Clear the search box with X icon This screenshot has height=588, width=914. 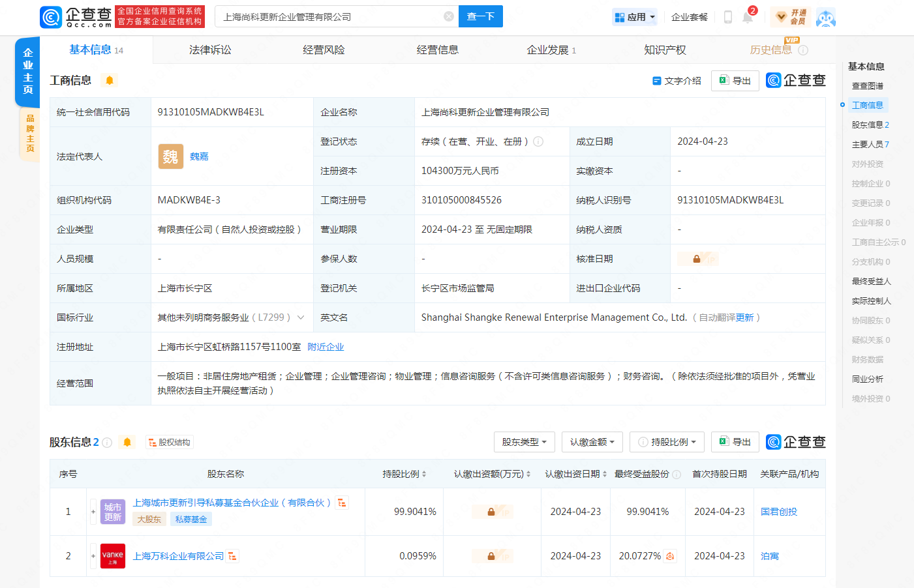coord(449,16)
